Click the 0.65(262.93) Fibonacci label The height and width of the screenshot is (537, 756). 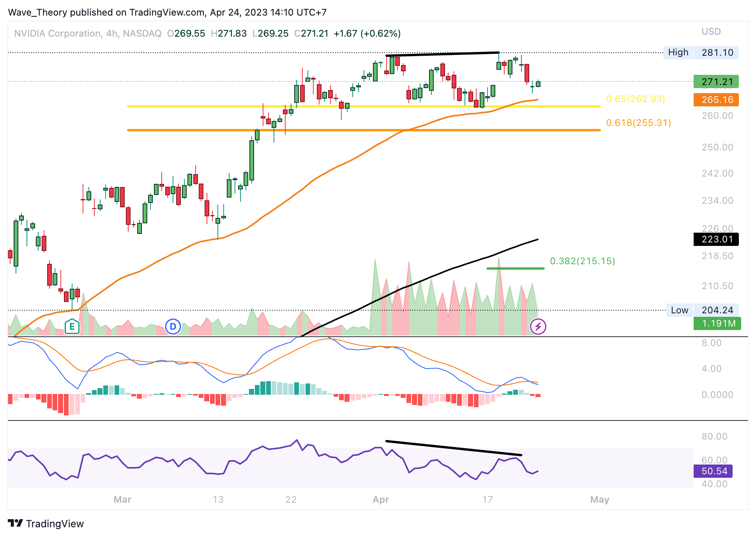(x=635, y=99)
